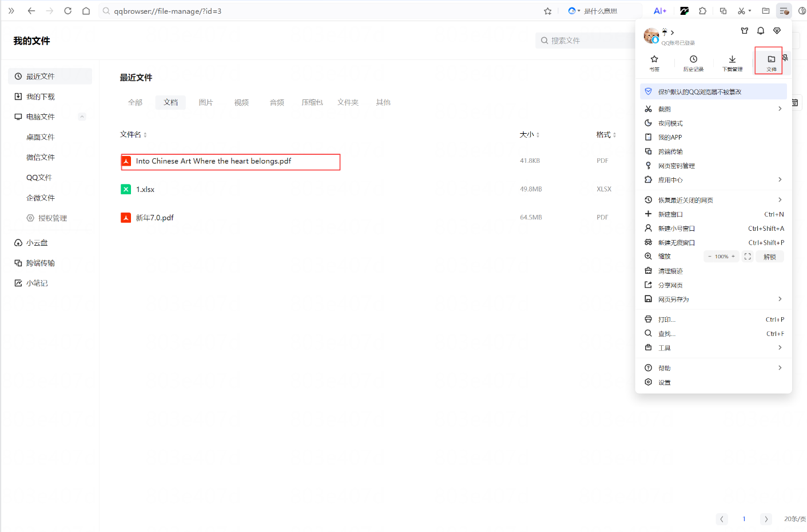Open Into Chinese Art Where the heart belongs.pdf
Image resolution: width=807 pixels, height=532 pixels.
(x=213, y=161)
